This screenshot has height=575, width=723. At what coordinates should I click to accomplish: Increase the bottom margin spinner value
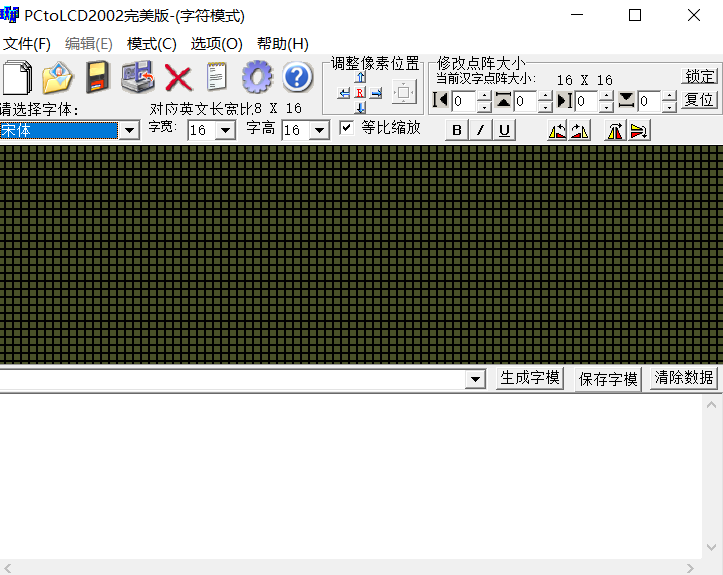tap(669, 95)
